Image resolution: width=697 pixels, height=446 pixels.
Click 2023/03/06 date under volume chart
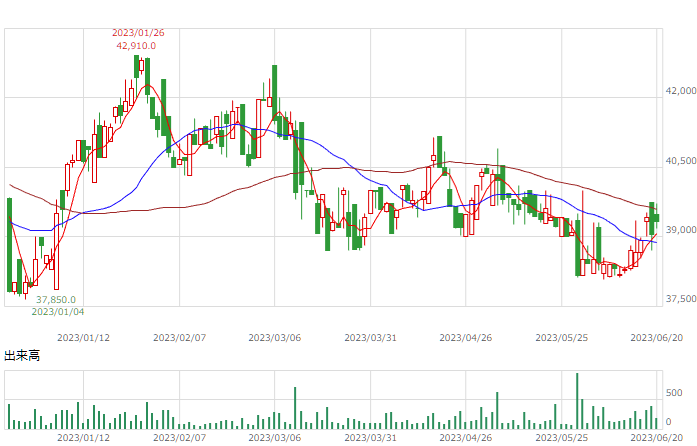pyautogui.click(x=275, y=438)
